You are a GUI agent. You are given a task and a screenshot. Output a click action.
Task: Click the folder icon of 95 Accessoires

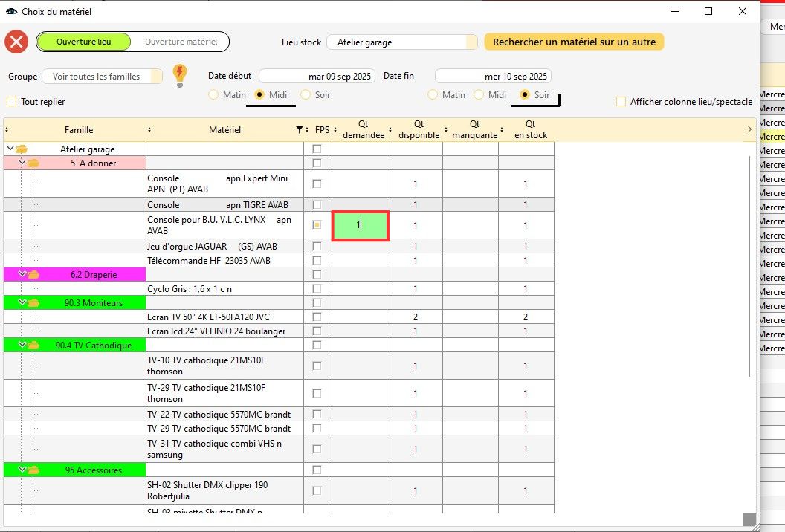pos(33,470)
